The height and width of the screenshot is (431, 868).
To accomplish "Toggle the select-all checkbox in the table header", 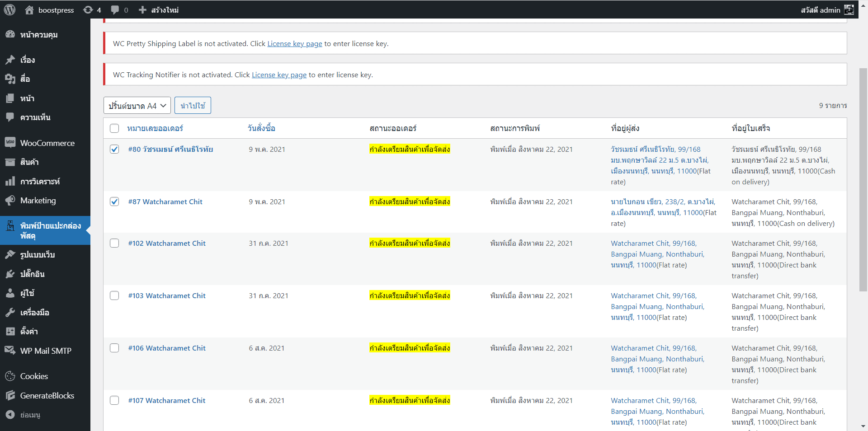I will [x=114, y=128].
